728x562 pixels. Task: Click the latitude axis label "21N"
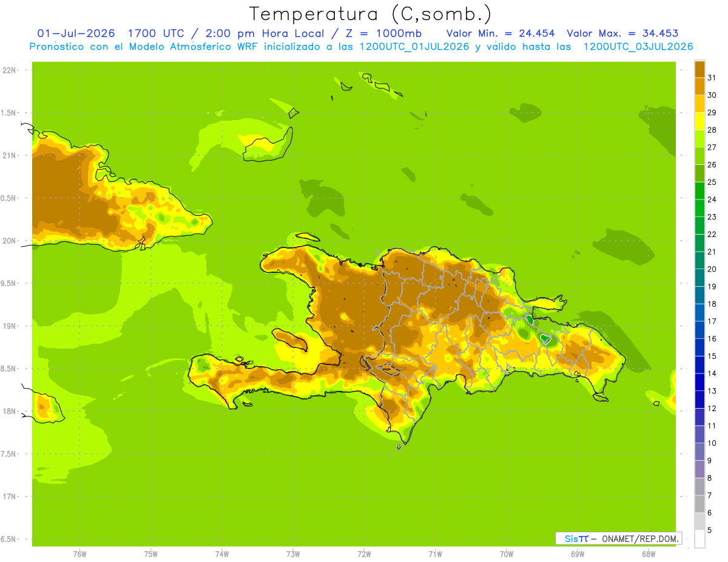9,155
